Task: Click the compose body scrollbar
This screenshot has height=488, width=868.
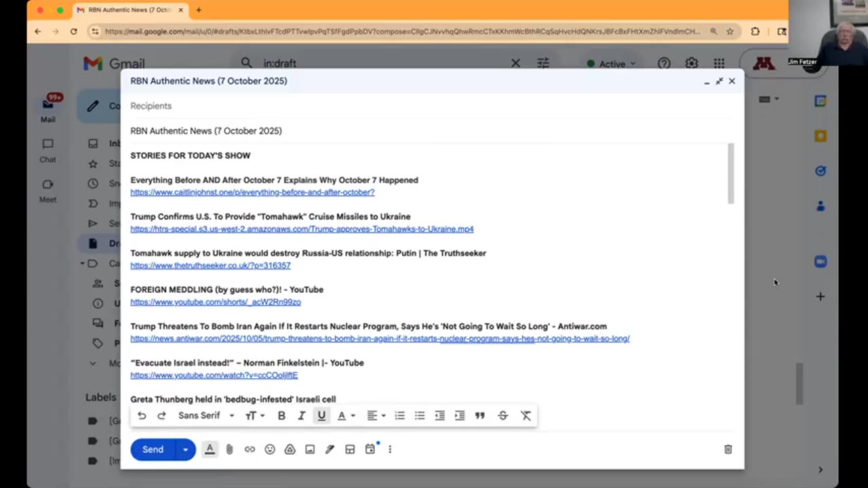Action: click(x=730, y=174)
